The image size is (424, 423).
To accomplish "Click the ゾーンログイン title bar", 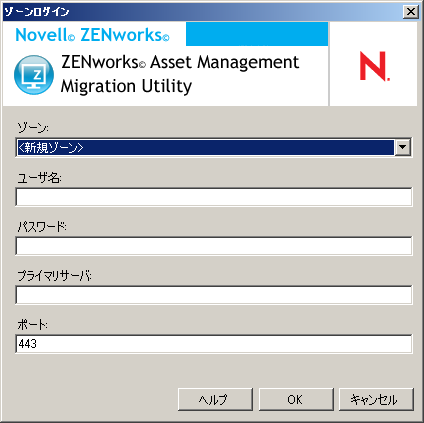I will (202, 12).
